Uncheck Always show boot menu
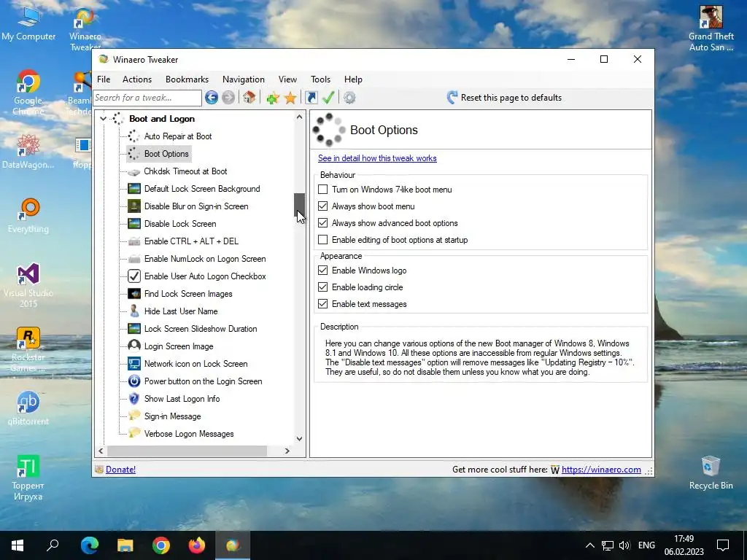Screen dimensions: 747x560 [323, 206]
